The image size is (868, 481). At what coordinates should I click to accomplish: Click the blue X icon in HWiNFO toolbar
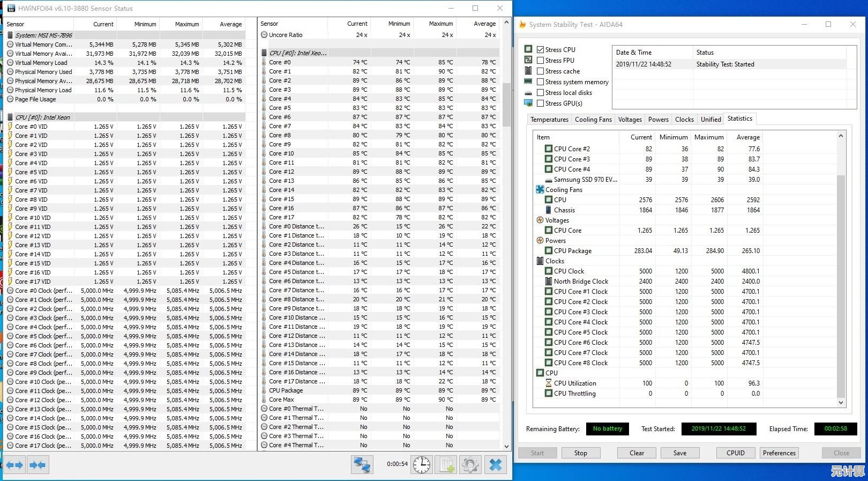point(496,464)
